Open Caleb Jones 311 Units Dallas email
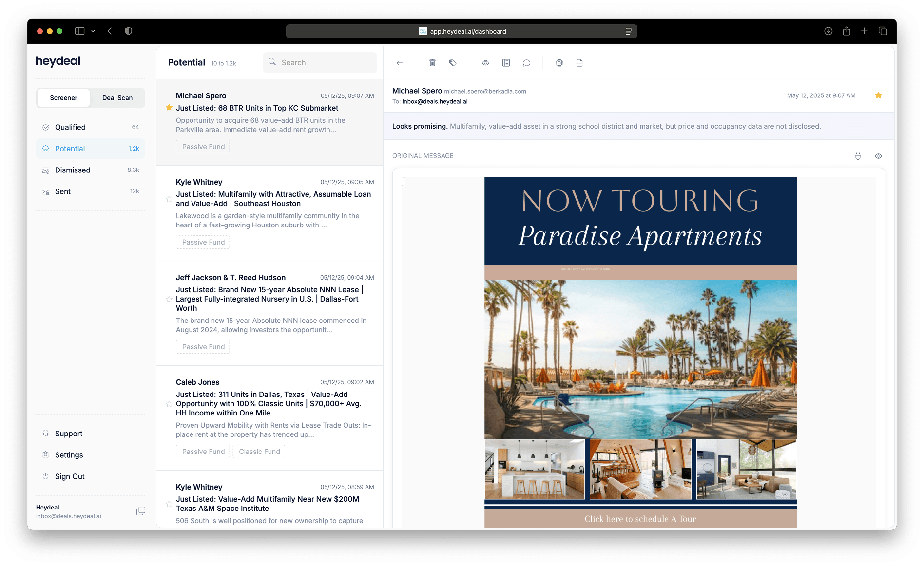Viewport: 924px width, 566px height. point(269,403)
